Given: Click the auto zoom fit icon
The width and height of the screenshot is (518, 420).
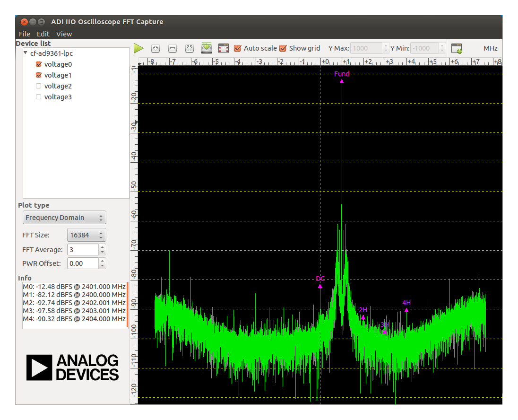Looking at the screenshot, I should click(x=189, y=48).
